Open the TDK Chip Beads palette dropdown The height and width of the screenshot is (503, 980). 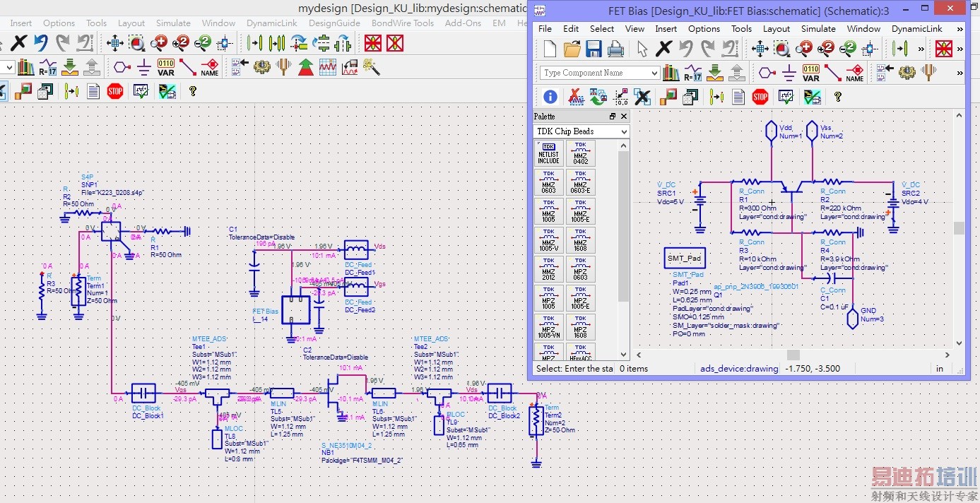click(623, 131)
